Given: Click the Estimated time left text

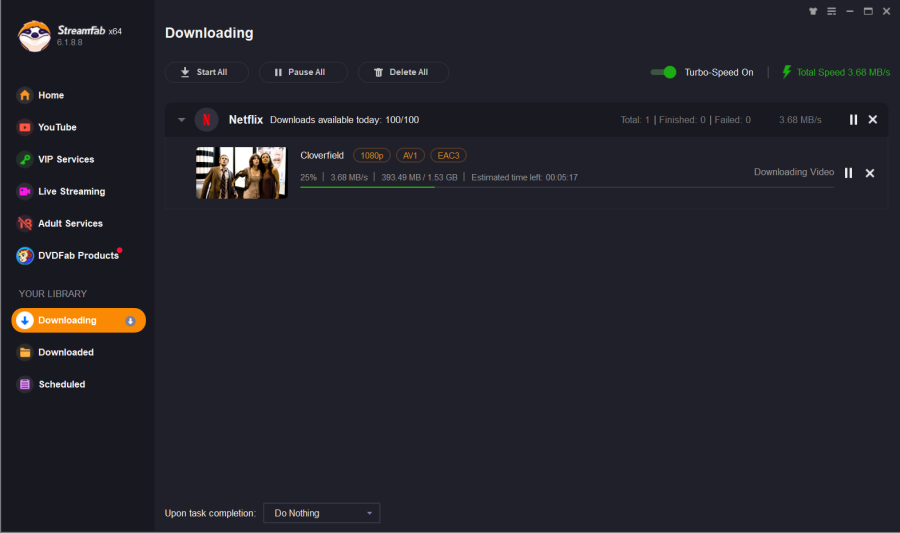Looking at the screenshot, I should point(524,177).
